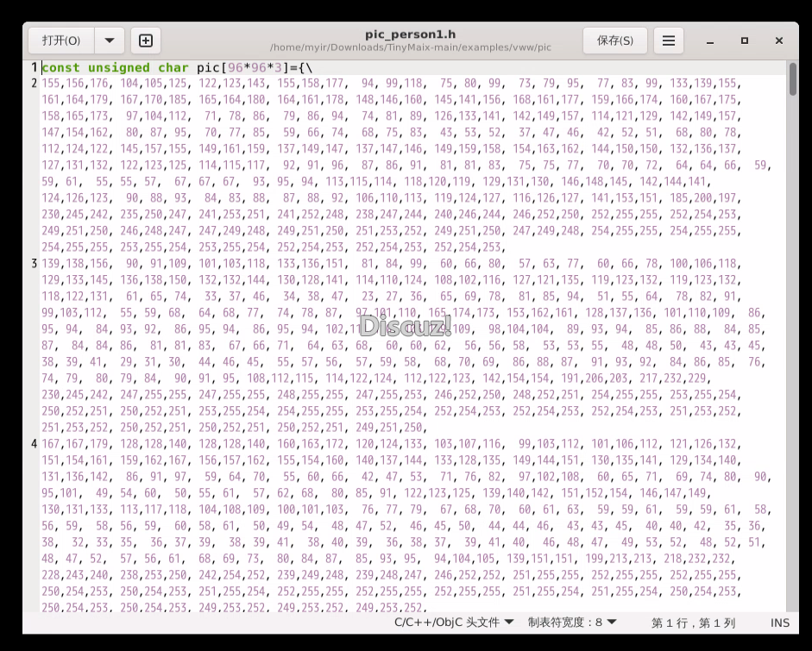Click the file path below the title
This screenshot has width=812, height=651.
pyautogui.click(x=412, y=48)
